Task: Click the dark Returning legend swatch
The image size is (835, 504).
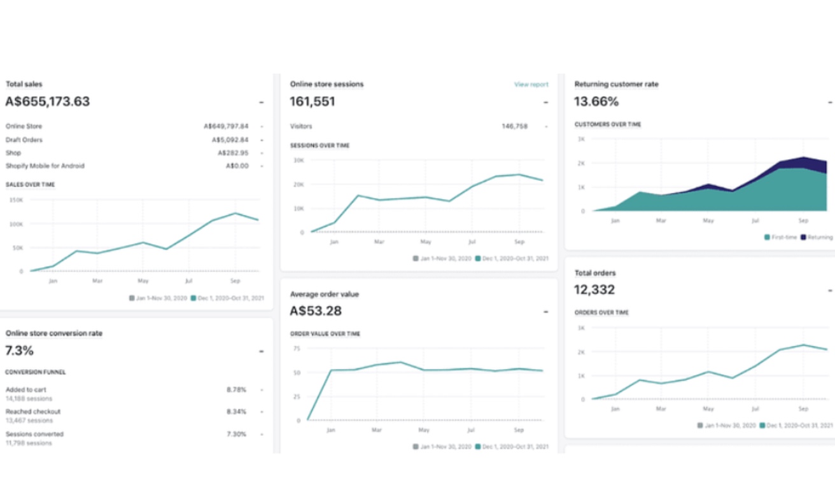Action: pyautogui.click(x=803, y=237)
